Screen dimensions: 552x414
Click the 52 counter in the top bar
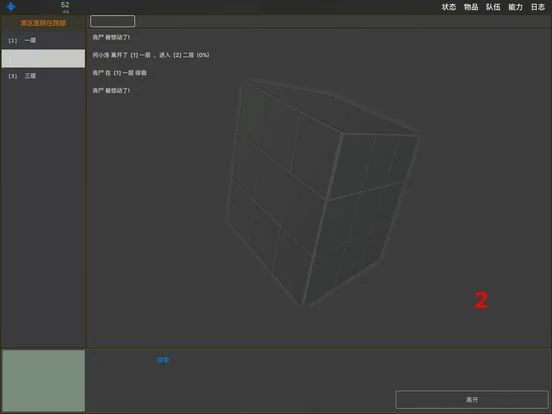click(x=65, y=5)
